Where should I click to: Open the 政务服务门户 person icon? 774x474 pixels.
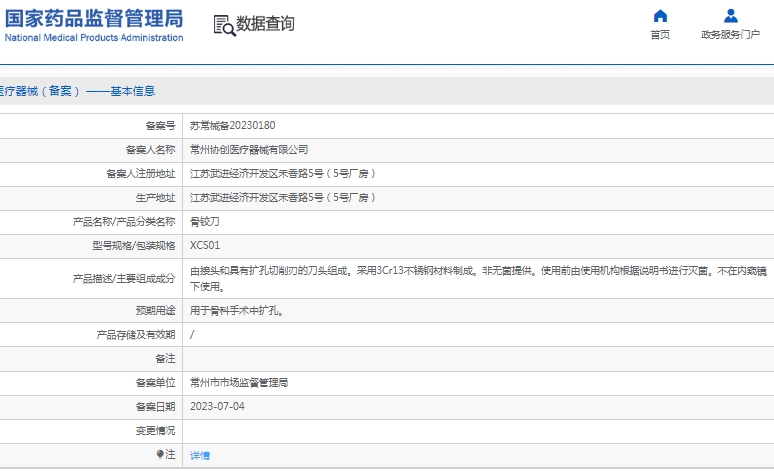(731, 16)
